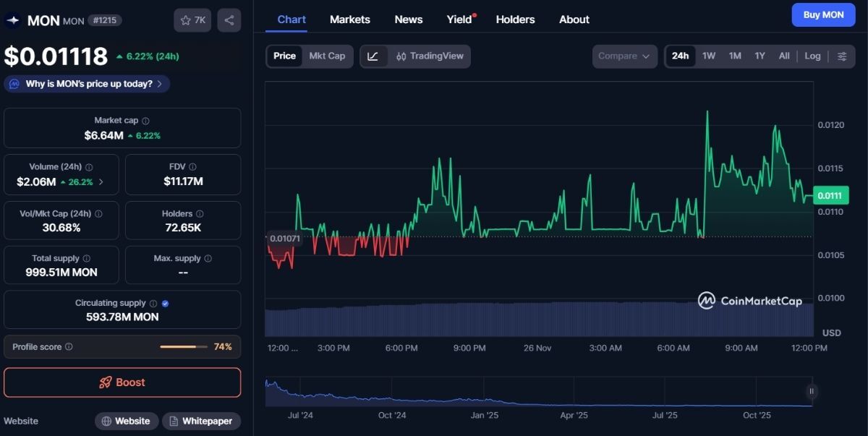Expand Why is MON's price up today
The height and width of the screenshot is (436, 868).
[x=87, y=84]
